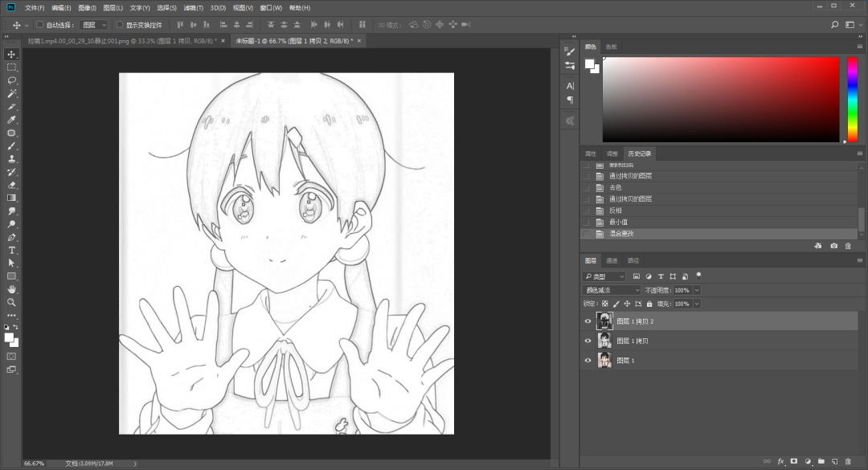Open History panel flyout menu
The image size is (868, 470).
860,153
